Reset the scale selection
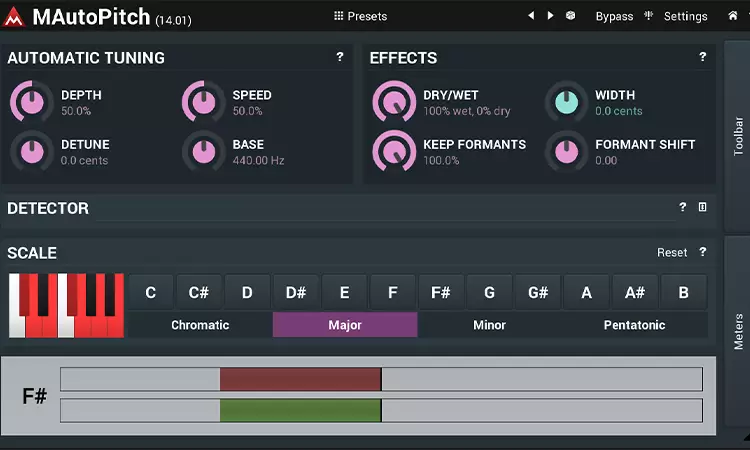Viewport: 750px width, 450px height. tap(672, 252)
